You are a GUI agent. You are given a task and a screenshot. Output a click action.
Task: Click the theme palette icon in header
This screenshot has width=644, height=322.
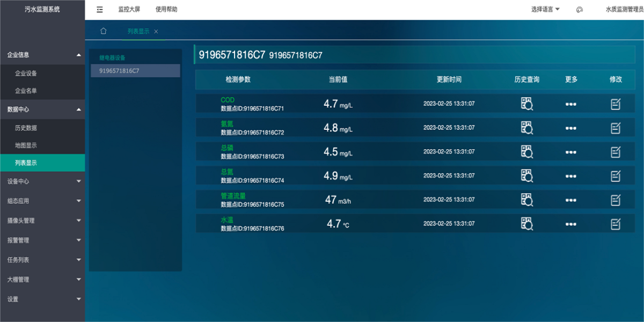(580, 10)
